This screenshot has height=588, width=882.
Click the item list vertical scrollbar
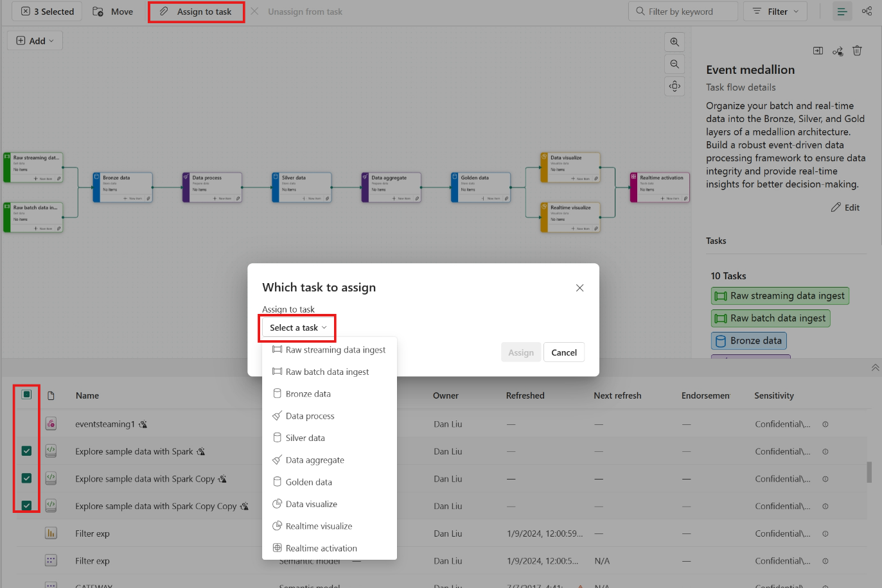[x=869, y=472]
